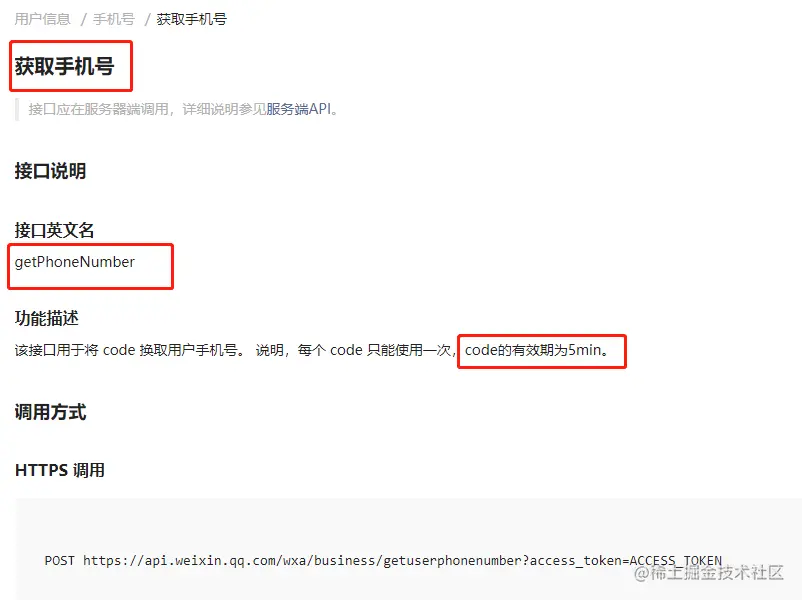Select the 获取手机号 breadcrumb item
This screenshot has width=802, height=600.
[x=192, y=19]
